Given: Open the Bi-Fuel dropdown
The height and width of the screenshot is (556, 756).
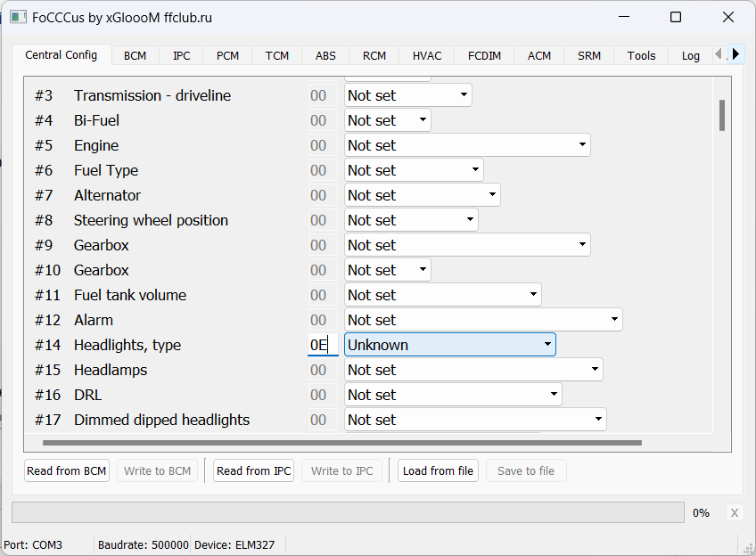Looking at the screenshot, I should tap(388, 120).
